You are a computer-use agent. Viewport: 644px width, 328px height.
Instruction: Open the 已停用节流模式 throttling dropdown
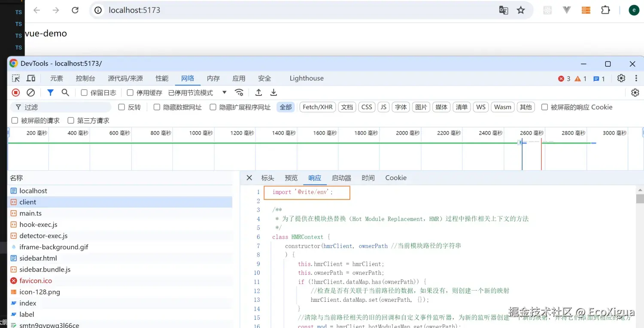197,92
